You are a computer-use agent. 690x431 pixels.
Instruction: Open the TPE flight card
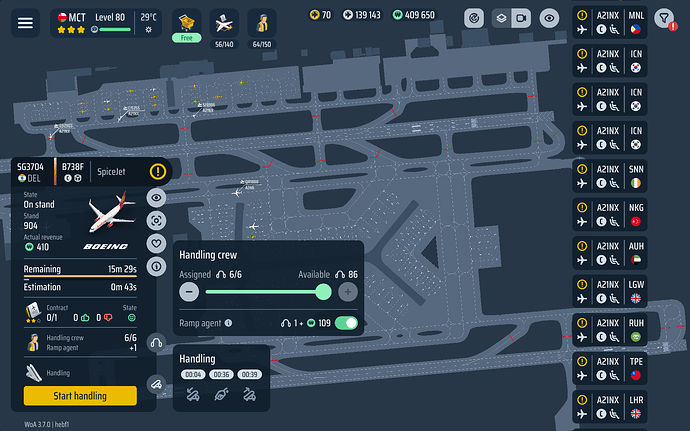tap(609, 368)
